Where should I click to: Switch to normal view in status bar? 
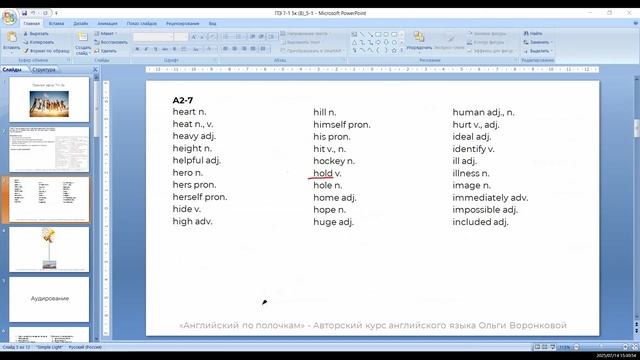pos(537,347)
